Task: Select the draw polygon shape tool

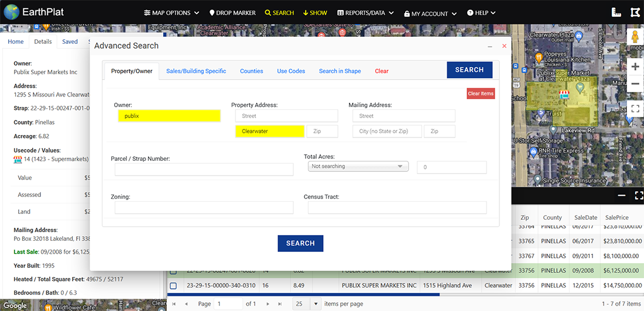Action: coord(635,12)
